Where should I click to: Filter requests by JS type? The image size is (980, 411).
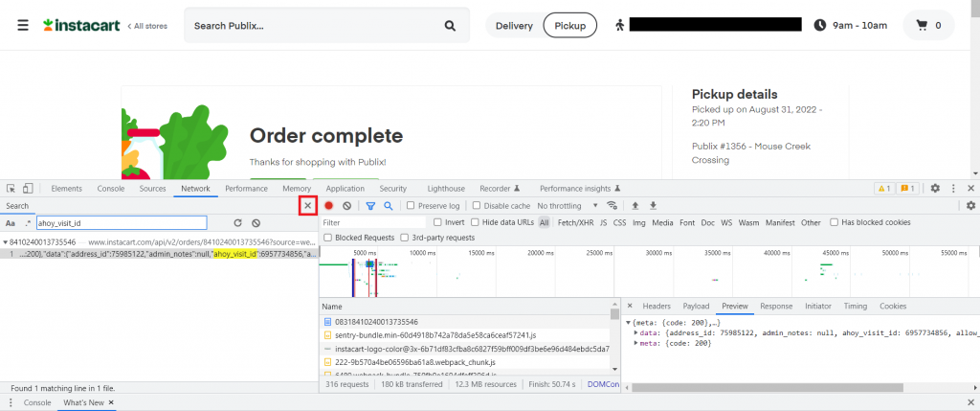point(603,222)
